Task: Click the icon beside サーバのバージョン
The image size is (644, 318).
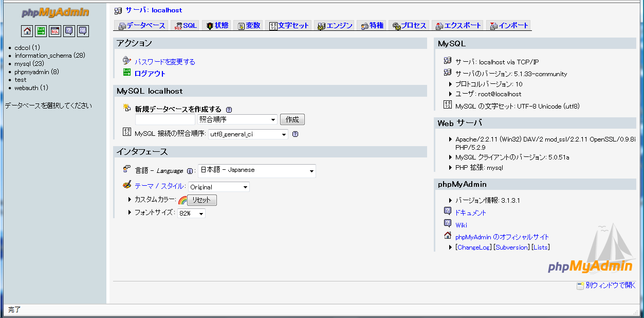Action: [448, 73]
